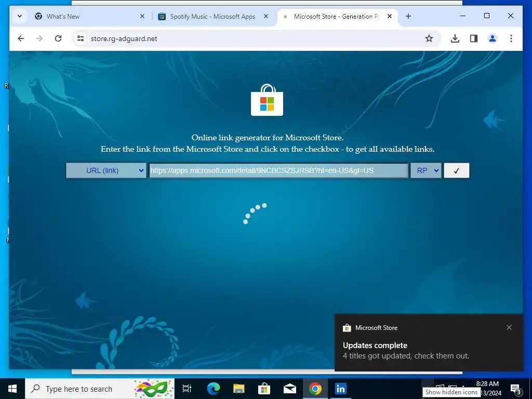Go back to previous page

click(x=21, y=38)
